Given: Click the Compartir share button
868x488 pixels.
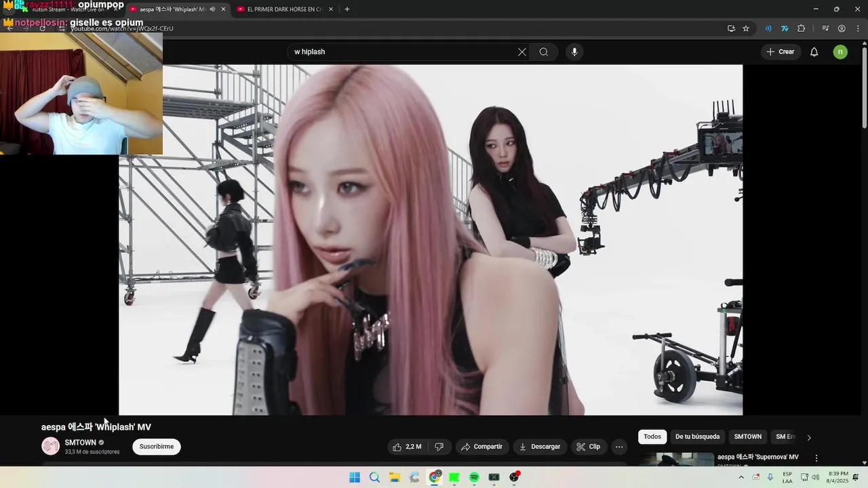Looking at the screenshot, I should 481,447.
